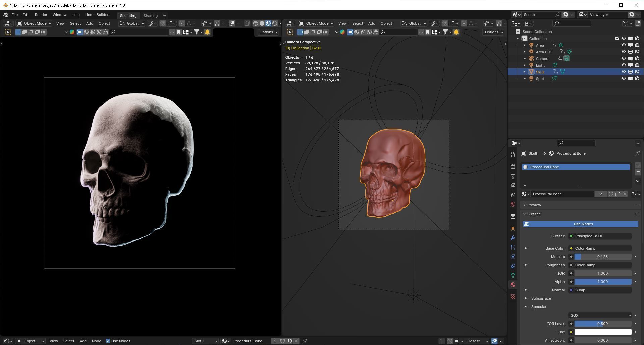Open the Principled BSDF surface selector
Image resolution: width=644 pixels, height=345 pixels.
pos(600,236)
